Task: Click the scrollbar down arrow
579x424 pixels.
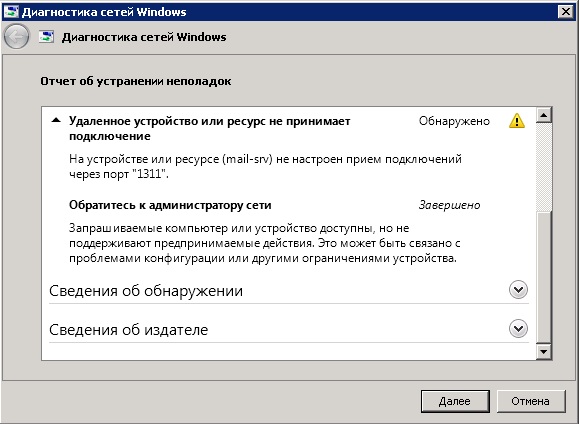Action: [544, 351]
